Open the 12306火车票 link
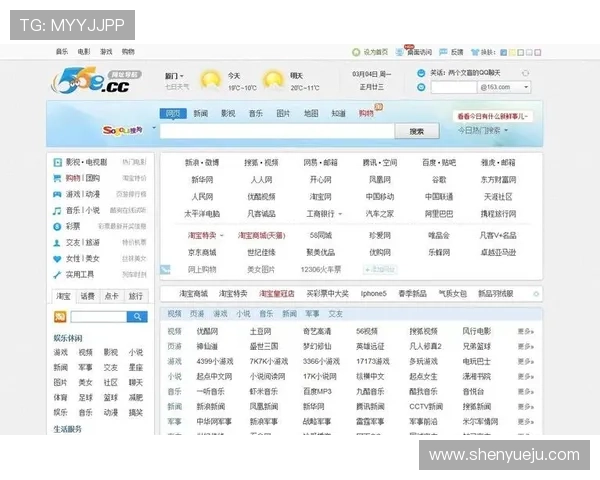Viewport: 600px width, 480px height. (321, 269)
